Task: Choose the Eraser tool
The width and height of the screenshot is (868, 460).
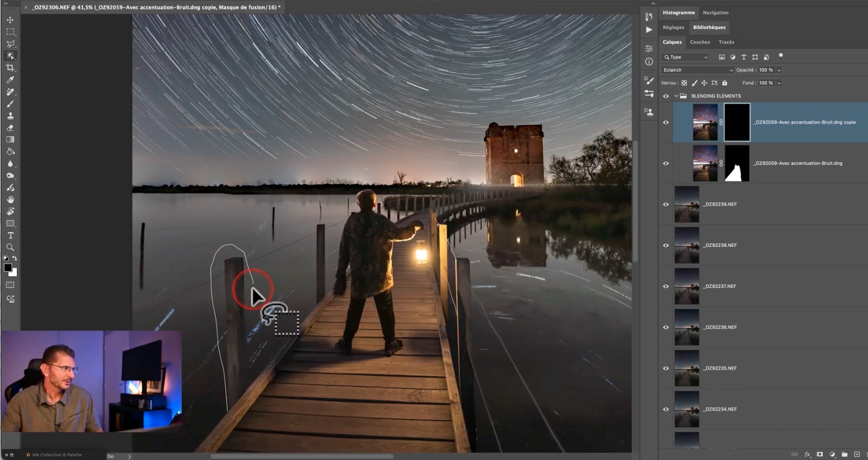Action: point(10,128)
